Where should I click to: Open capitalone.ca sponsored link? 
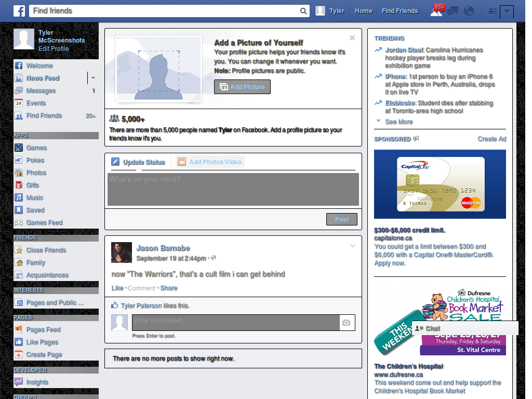[x=393, y=238]
